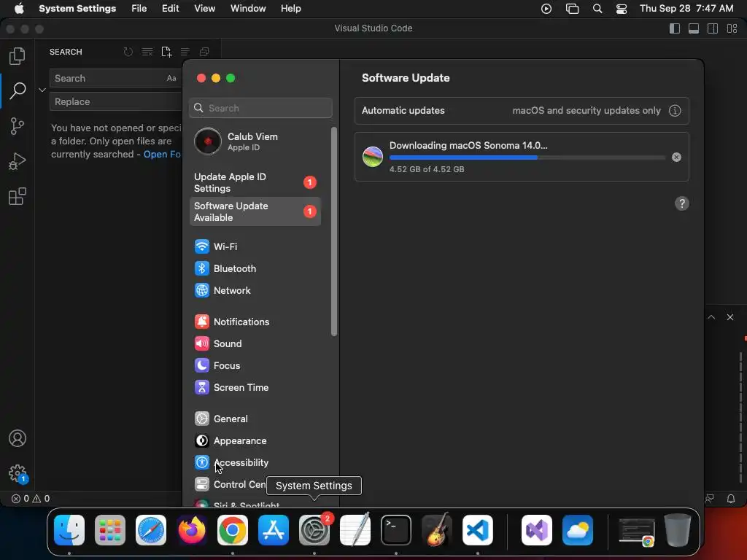The height and width of the screenshot is (560, 747).
Task: Close the VS Code bottom panel
Action: pos(729,317)
